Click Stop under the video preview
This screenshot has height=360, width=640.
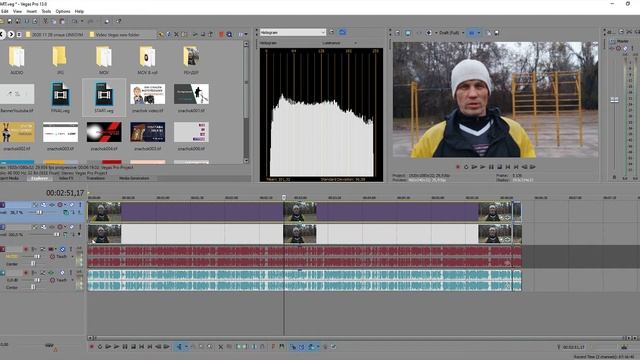[500, 167]
